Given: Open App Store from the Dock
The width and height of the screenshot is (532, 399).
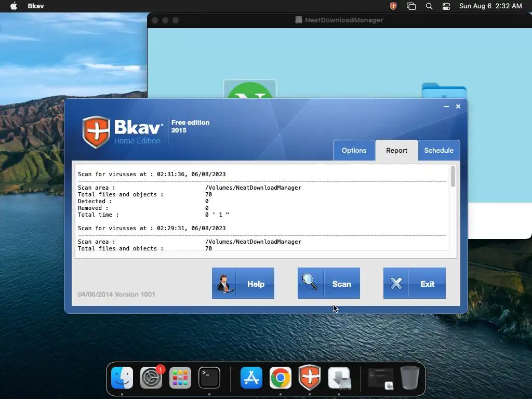Looking at the screenshot, I should (251, 378).
